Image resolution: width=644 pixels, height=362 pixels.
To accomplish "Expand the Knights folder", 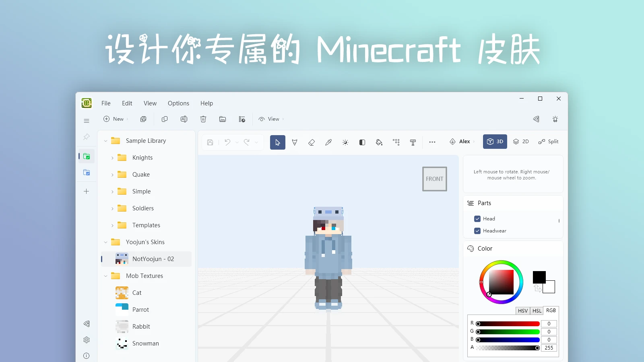I will 113,158.
